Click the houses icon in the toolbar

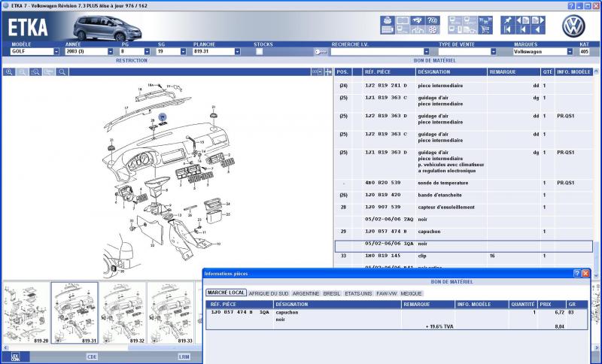(418, 29)
